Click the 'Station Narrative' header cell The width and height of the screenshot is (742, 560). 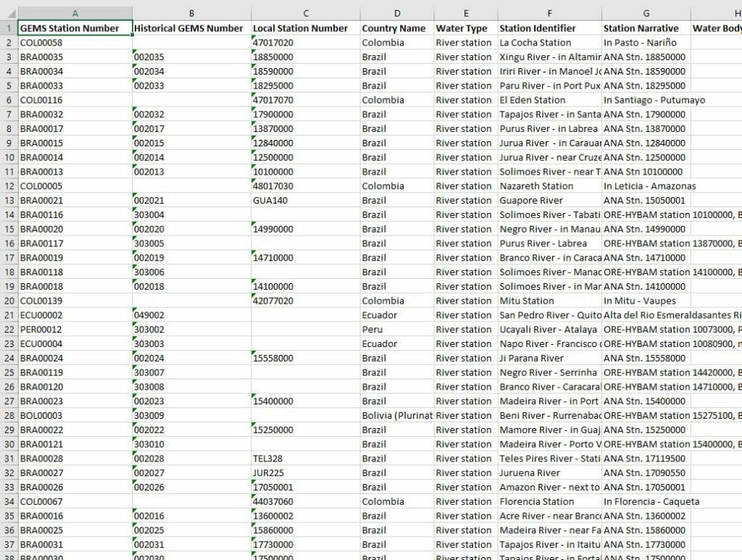point(646,28)
